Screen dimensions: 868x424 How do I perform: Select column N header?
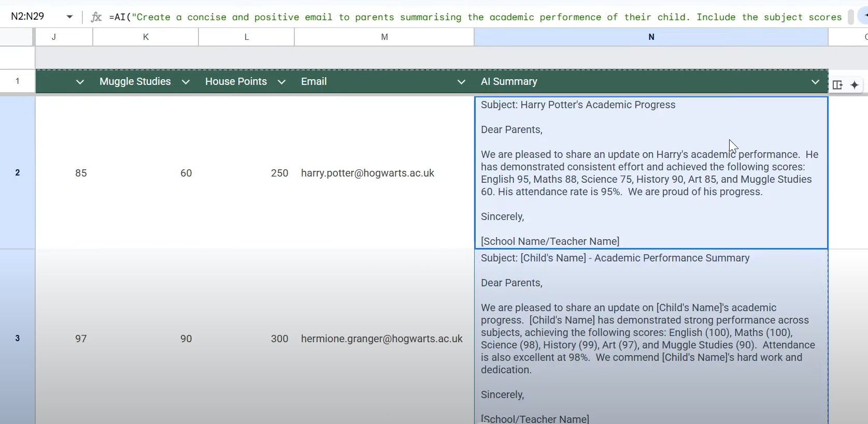(651, 37)
